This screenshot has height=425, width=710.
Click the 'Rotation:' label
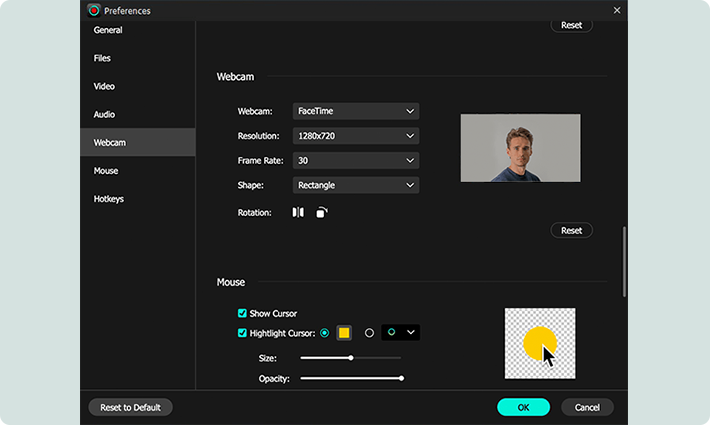click(x=254, y=213)
